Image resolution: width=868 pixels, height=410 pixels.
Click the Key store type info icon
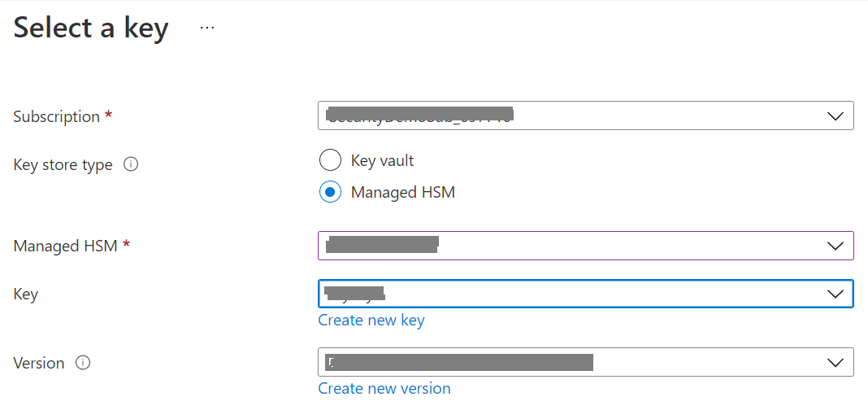pyautogui.click(x=131, y=164)
